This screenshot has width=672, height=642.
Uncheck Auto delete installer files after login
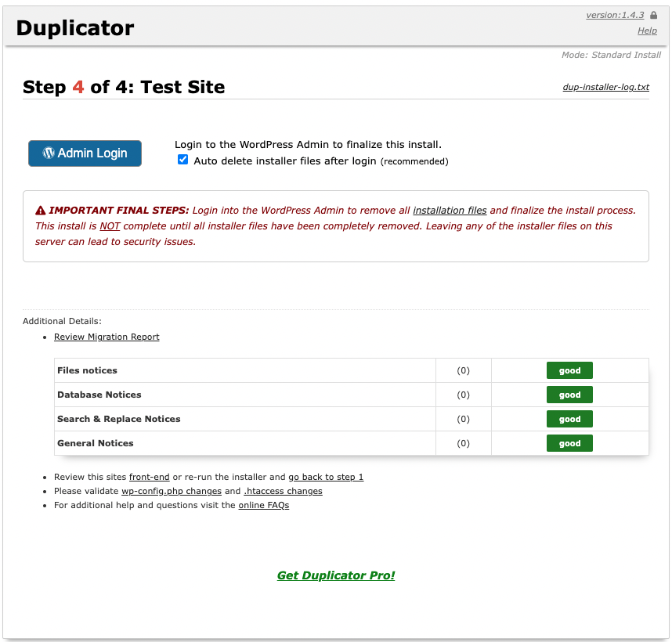[x=183, y=160]
